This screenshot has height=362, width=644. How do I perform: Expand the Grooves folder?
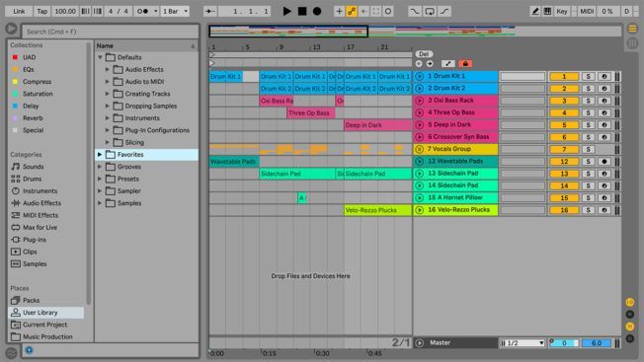point(100,167)
